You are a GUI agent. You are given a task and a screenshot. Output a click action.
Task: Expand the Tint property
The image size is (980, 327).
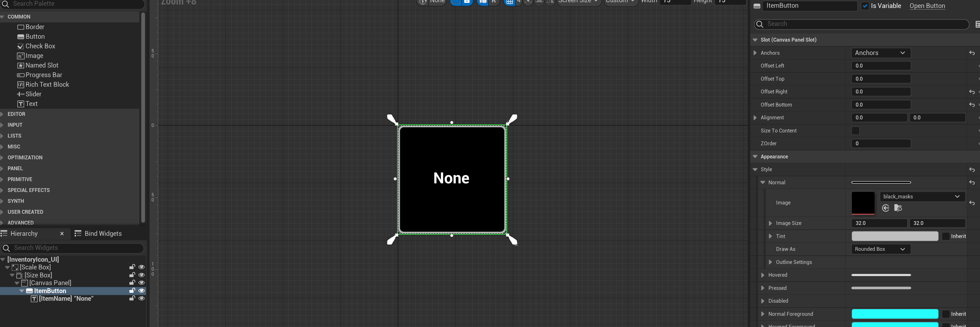point(770,236)
